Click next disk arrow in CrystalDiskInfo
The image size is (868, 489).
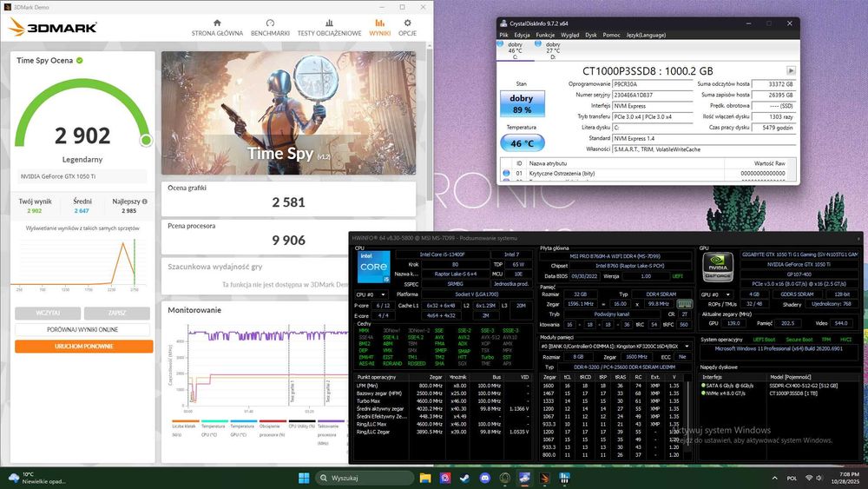(x=791, y=71)
